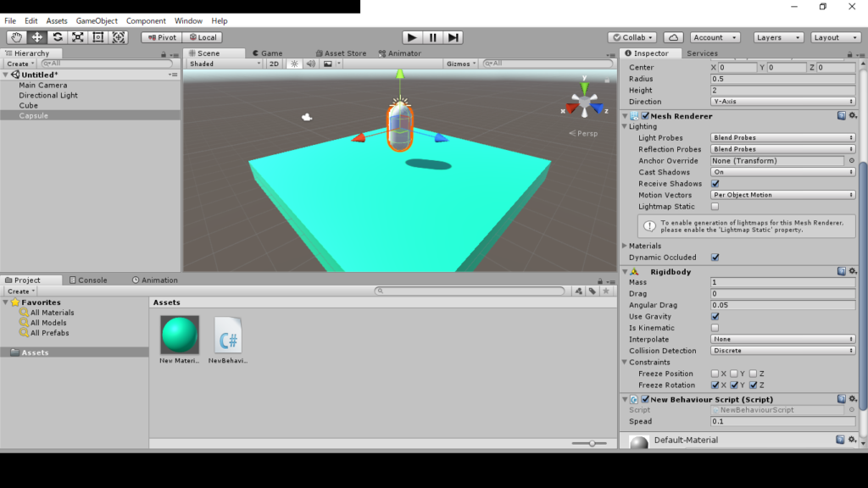Select the Move tool
The height and width of the screenshot is (488, 868).
coord(37,37)
